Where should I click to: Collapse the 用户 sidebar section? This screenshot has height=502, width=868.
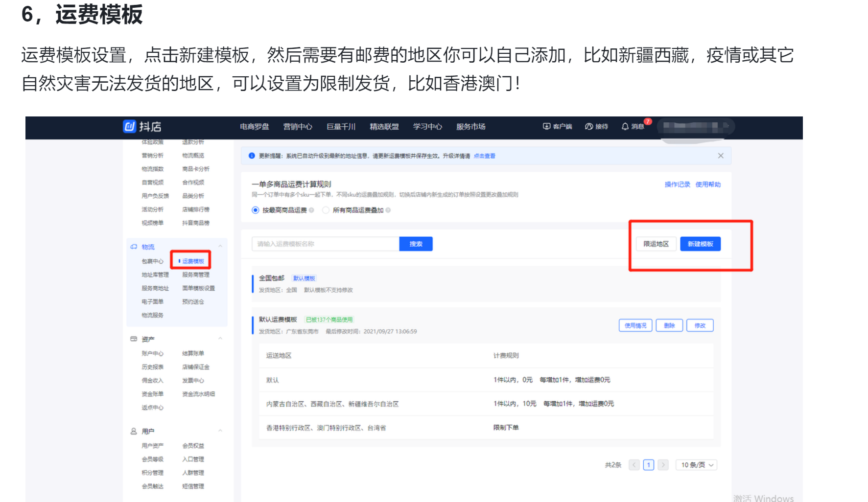point(220,431)
